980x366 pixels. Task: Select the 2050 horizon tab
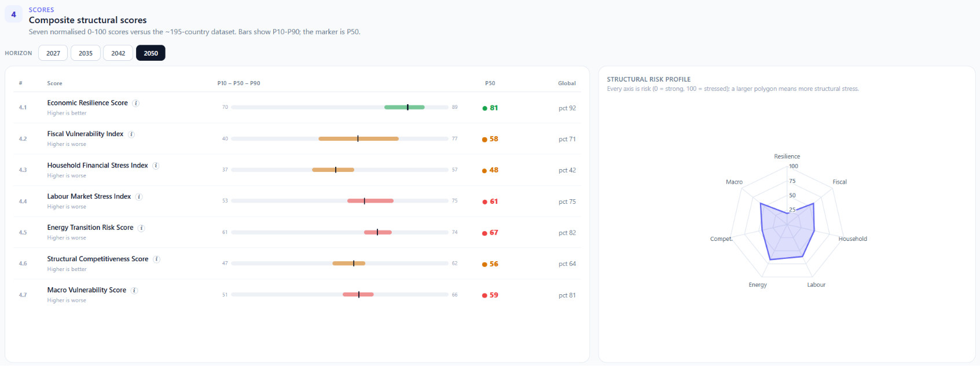pyautogui.click(x=151, y=53)
